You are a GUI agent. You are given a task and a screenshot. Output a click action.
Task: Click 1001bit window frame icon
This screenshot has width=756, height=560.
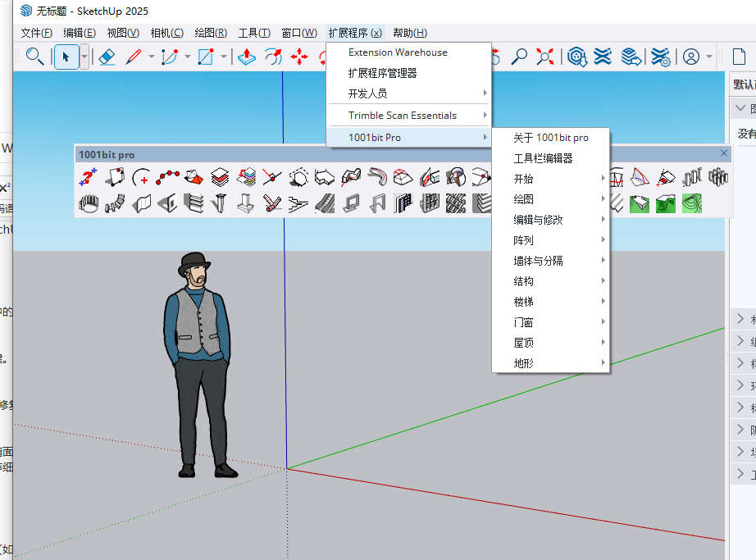352,204
